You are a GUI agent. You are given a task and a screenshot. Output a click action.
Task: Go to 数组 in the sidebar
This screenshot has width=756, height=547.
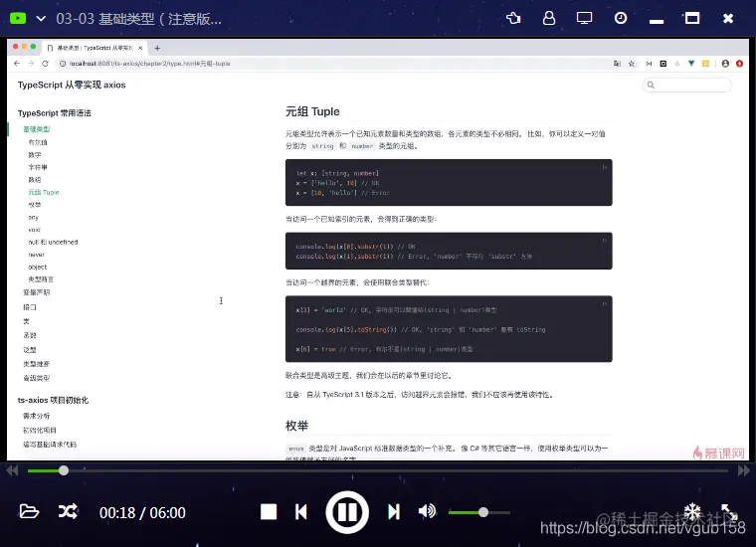[x=35, y=180]
